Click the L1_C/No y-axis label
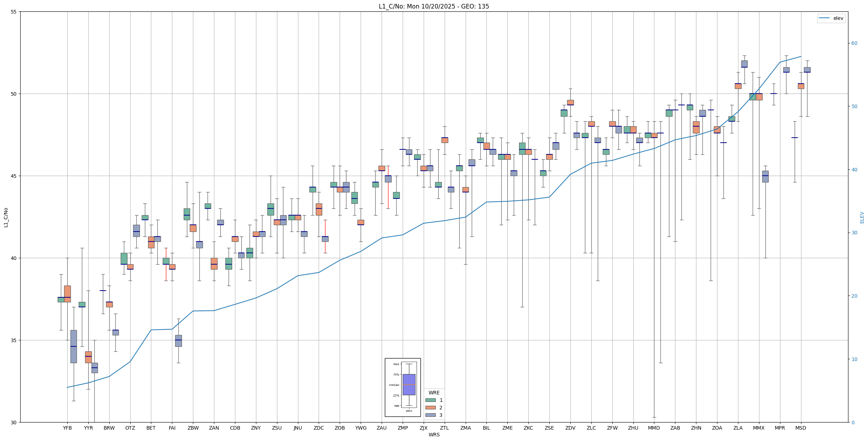The height and width of the screenshot is (441, 868). 6,217
